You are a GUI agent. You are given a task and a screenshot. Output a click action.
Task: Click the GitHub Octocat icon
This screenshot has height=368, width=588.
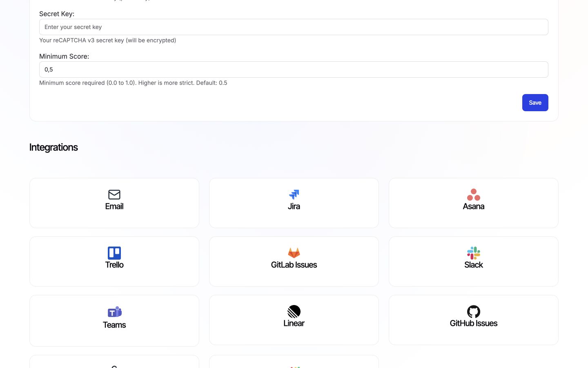coord(474,312)
